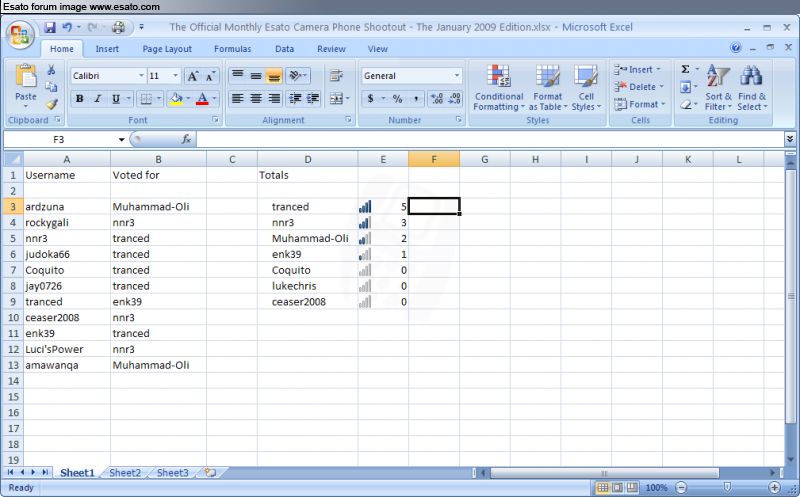The width and height of the screenshot is (800, 497).
Task: Apply Comma Style number format
Action: [416, 98]
